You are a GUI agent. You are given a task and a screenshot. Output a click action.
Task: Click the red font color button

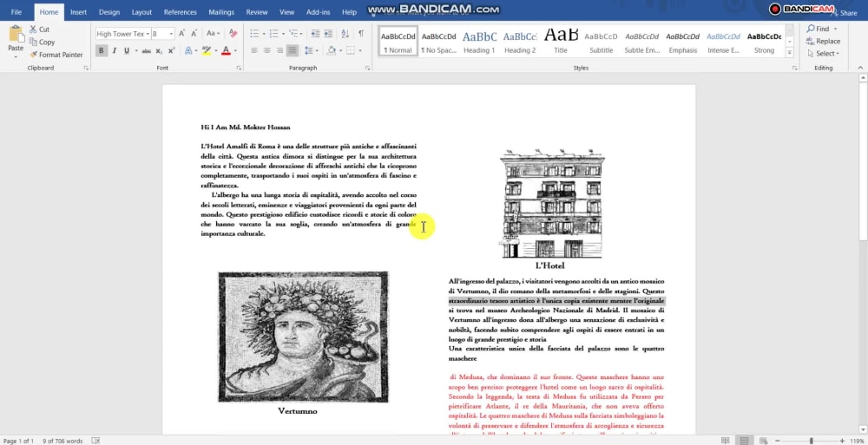tap(226, 51)
